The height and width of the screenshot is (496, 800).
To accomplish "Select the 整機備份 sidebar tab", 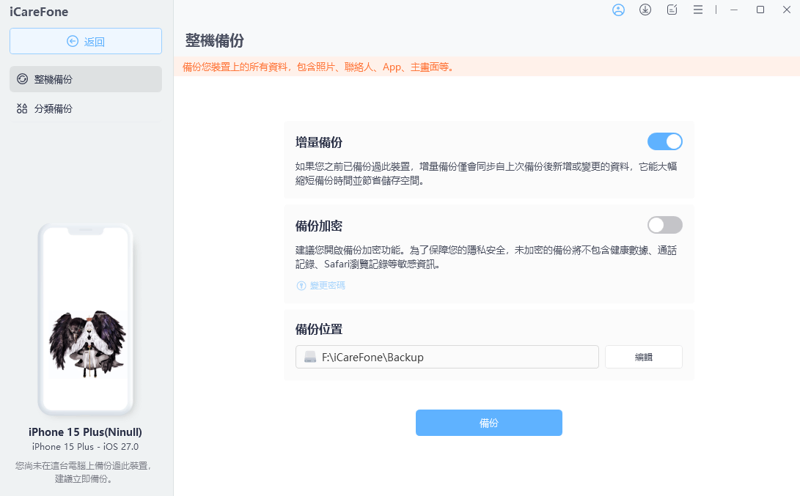I will tap(86, 79).
